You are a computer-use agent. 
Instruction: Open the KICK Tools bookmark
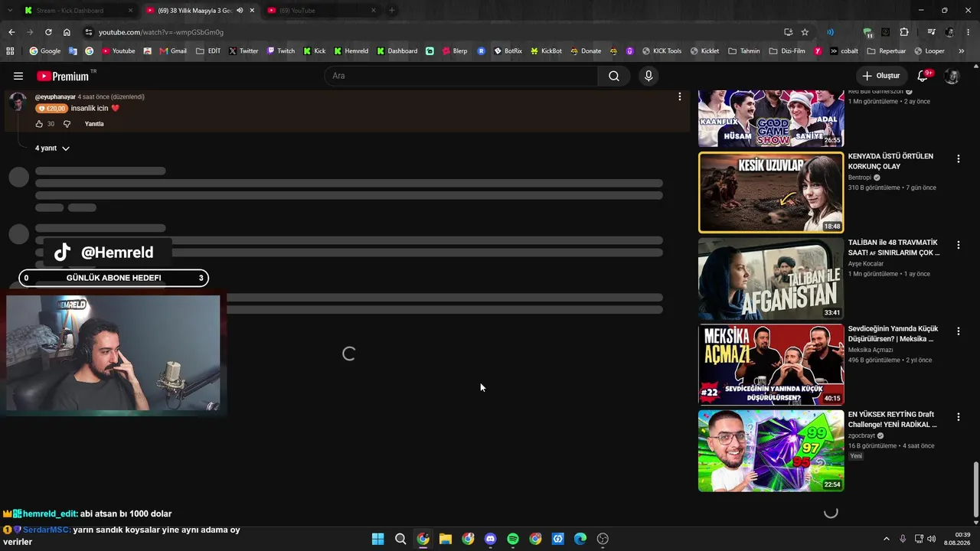[661, 51]
